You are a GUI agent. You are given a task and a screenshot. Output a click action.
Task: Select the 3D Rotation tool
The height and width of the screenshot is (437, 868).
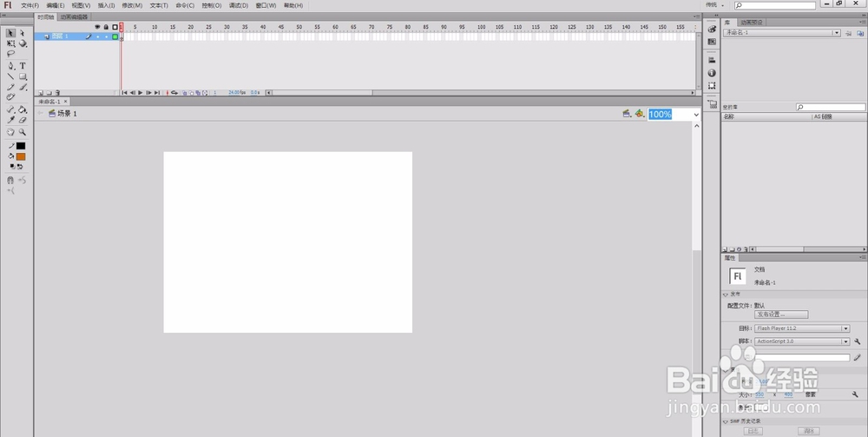(x=23, y=43)
